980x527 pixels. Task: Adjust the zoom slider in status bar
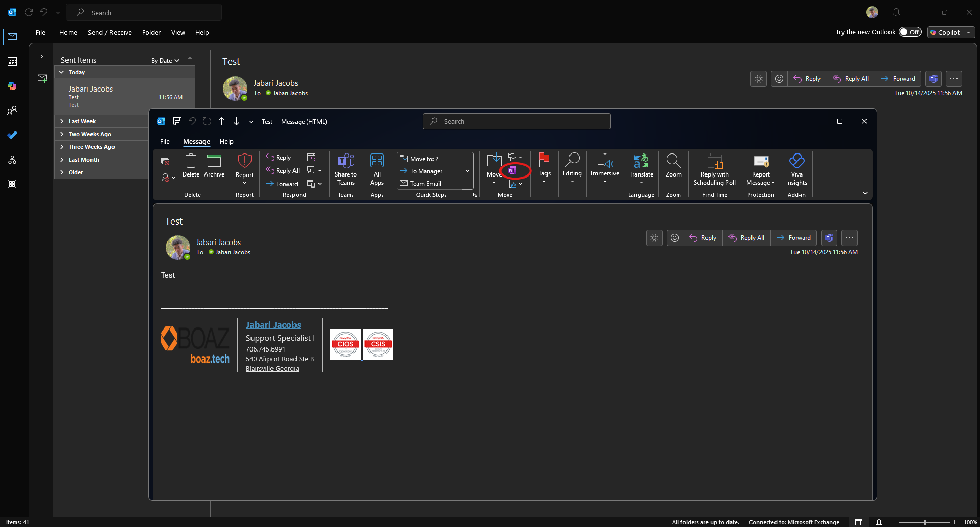click(925, 522)
